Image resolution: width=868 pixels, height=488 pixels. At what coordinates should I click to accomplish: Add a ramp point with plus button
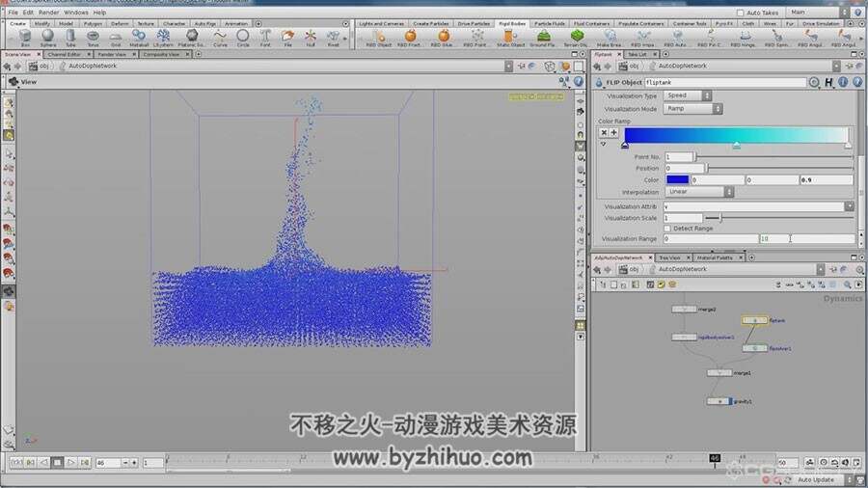coord(613,132)
